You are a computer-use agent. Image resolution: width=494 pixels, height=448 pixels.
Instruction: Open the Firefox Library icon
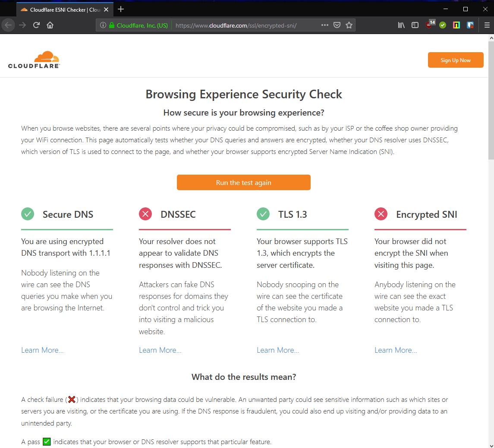click(x=401, y=25)
